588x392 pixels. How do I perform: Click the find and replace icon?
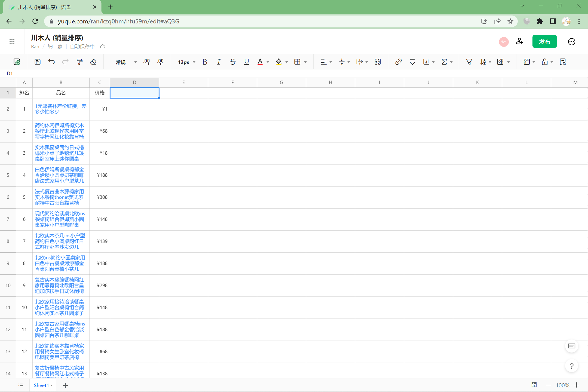click(563, 62)
